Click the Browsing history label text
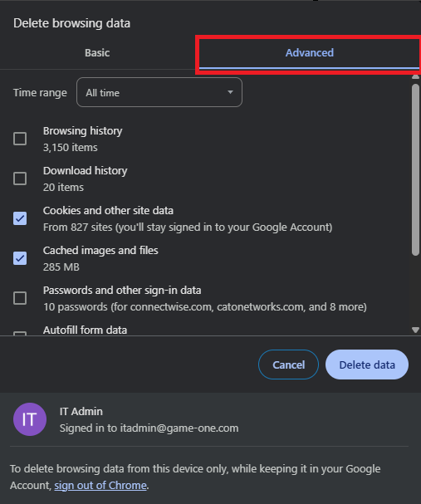421x504 pixels. click(82, 131)
